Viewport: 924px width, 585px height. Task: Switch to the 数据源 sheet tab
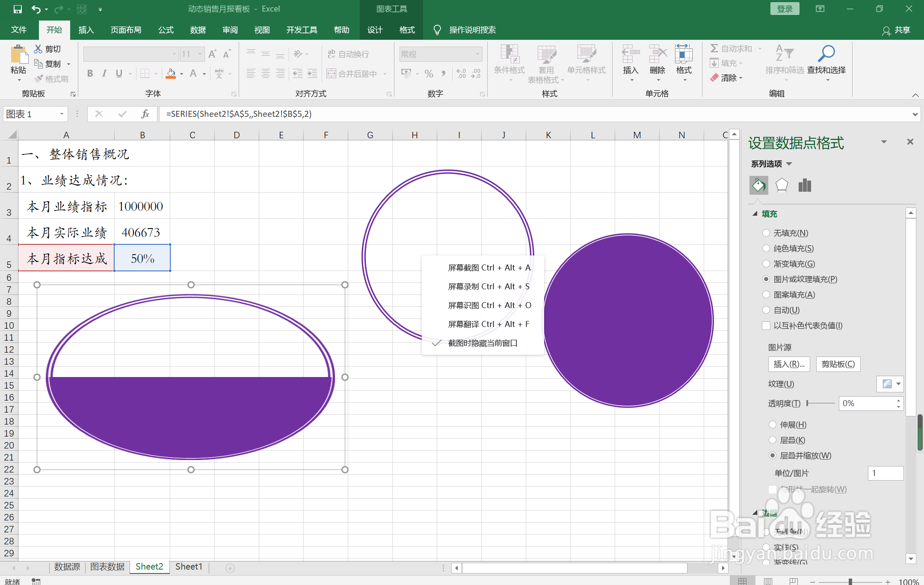(x=67, y=567)
